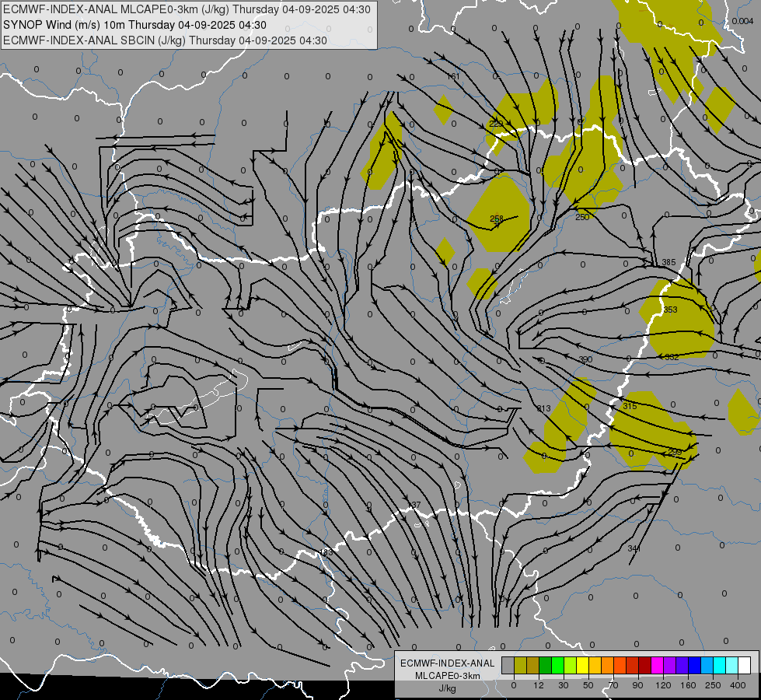Viewport: 761px width, 700px height.
Task: Click the MLCAPE0-3km title line at top
Action: (187, 9)
